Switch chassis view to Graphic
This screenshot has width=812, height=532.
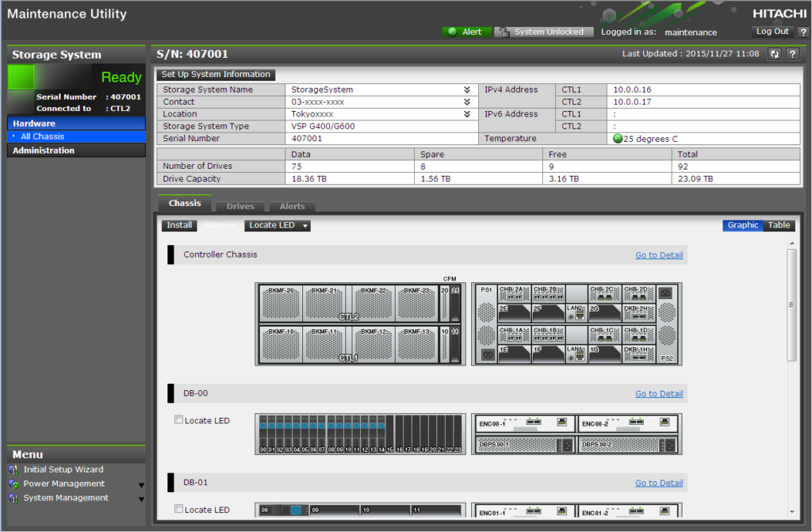742,225
